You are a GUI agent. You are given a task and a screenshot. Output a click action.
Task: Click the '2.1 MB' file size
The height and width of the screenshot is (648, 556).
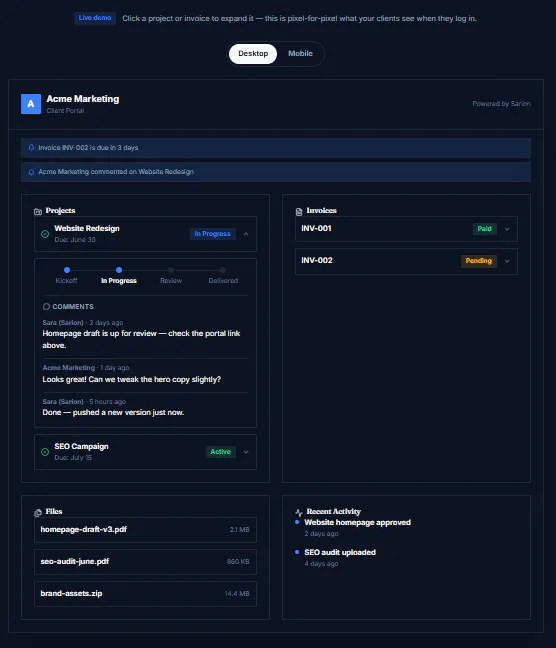tap(239, 530)
